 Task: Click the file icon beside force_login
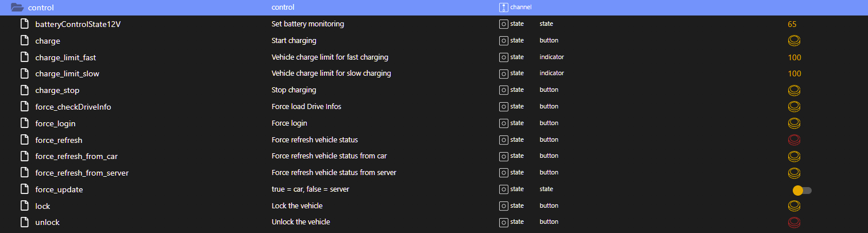[x=25, y=123]
